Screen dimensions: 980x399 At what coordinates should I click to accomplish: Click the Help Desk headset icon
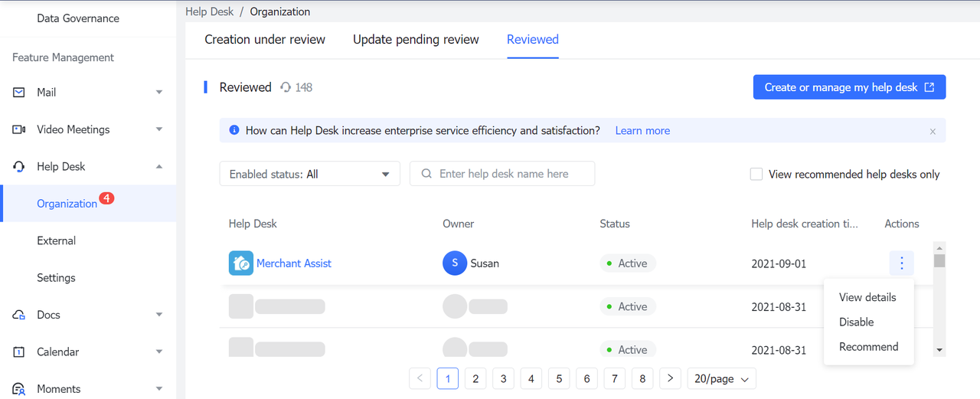click(19, 166)
